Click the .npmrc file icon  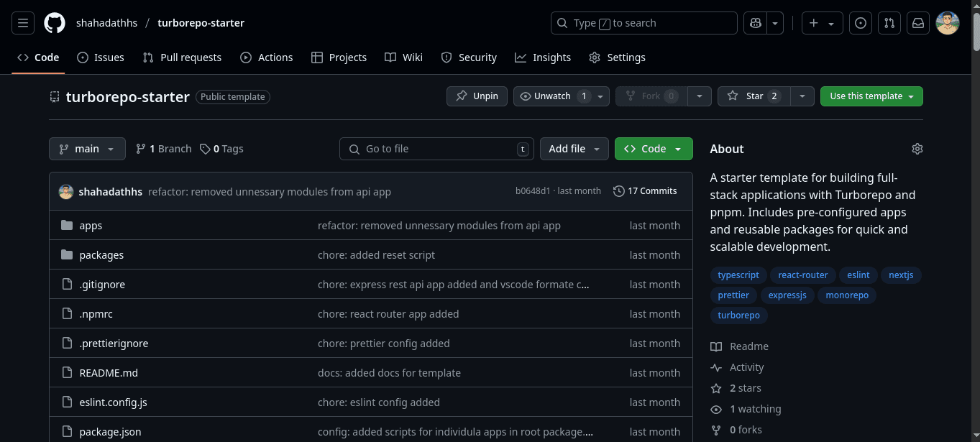coord(67,314)
